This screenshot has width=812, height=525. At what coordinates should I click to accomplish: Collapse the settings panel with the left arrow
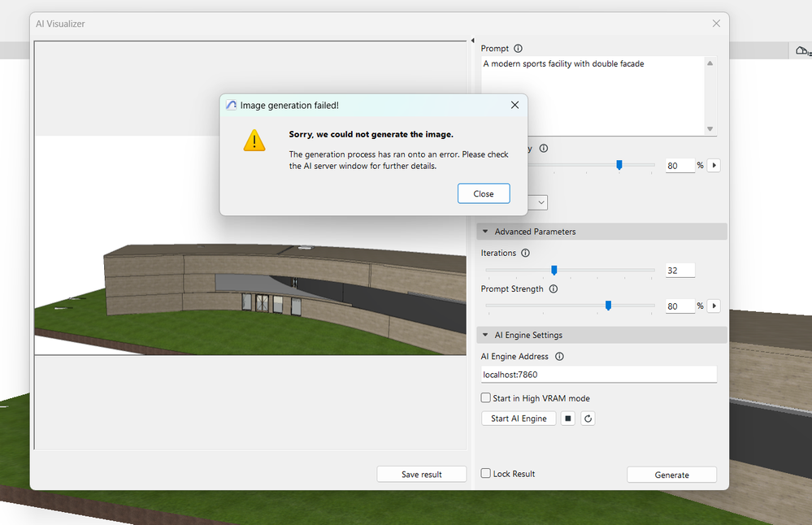[472, 39]
